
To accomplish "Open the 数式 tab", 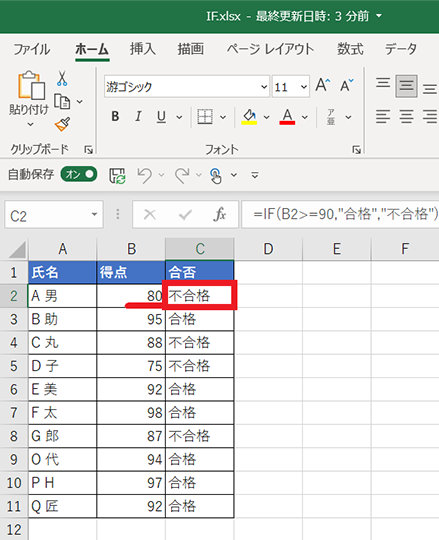I will tap(350, 49).
